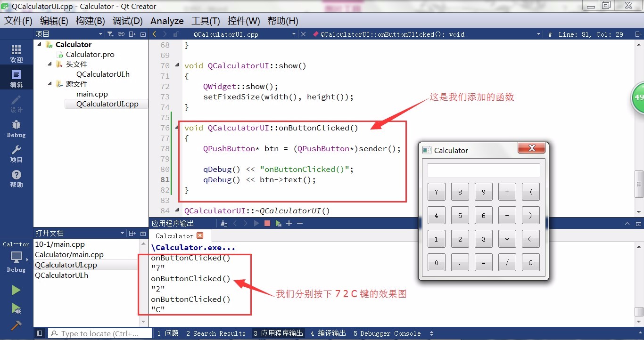Open the 构建(B) menu
The width and height of the screenshot is (644, 340).
[90, 21]
